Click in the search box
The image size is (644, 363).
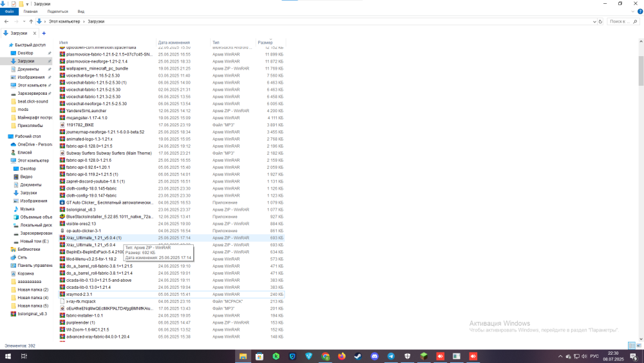(x=622, y=21)
